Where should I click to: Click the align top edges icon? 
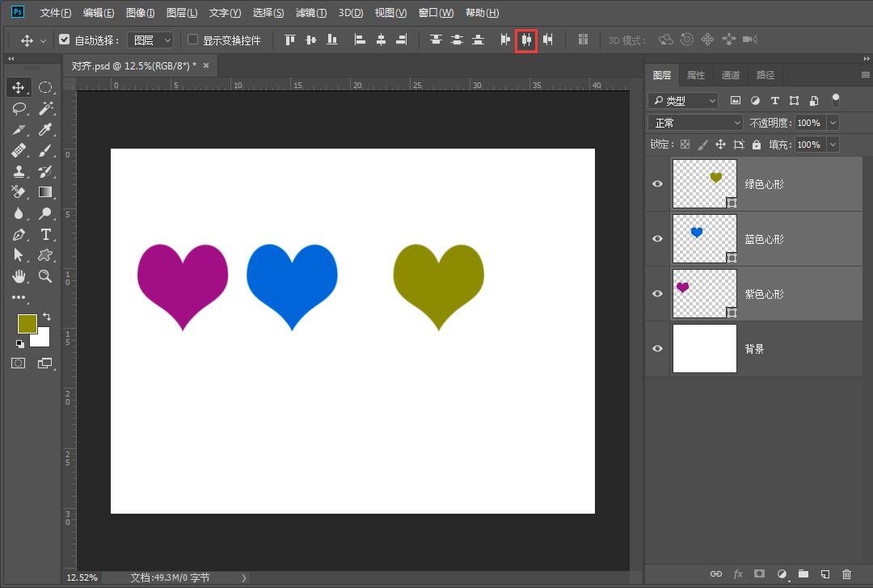[289, 40]
